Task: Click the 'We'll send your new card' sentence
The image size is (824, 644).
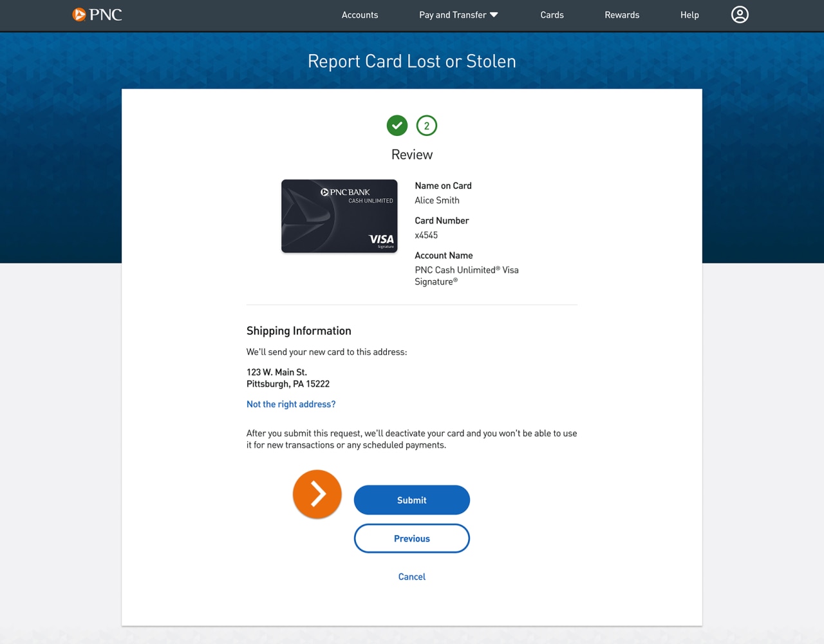Action: point(327,352)
